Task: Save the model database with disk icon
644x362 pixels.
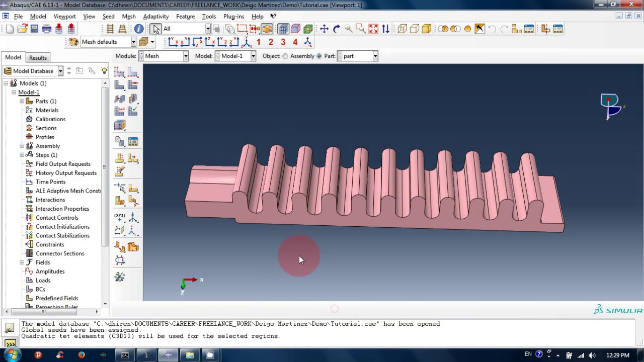Action: pyautogui.click(x=34, y=29)
